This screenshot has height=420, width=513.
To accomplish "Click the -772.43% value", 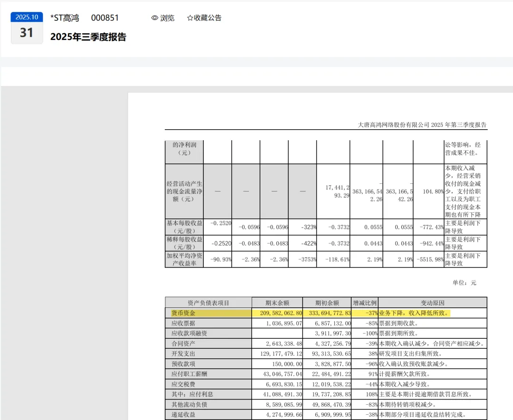I will tap(432, 227).
